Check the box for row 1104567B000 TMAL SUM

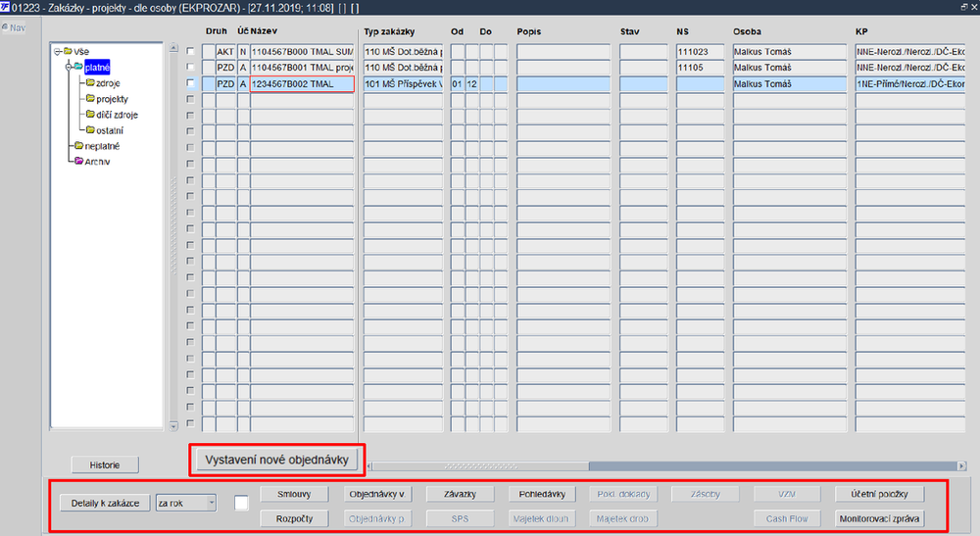tap(191, 51)
